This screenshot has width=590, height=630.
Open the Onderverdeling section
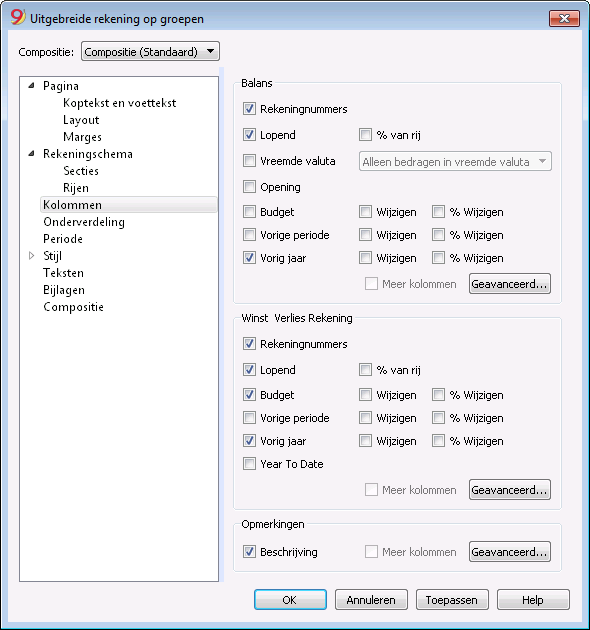click(84, 222)
